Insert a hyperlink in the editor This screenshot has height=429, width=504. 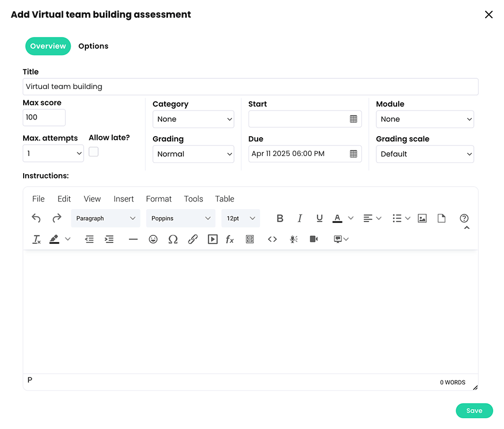pos(193,239)
